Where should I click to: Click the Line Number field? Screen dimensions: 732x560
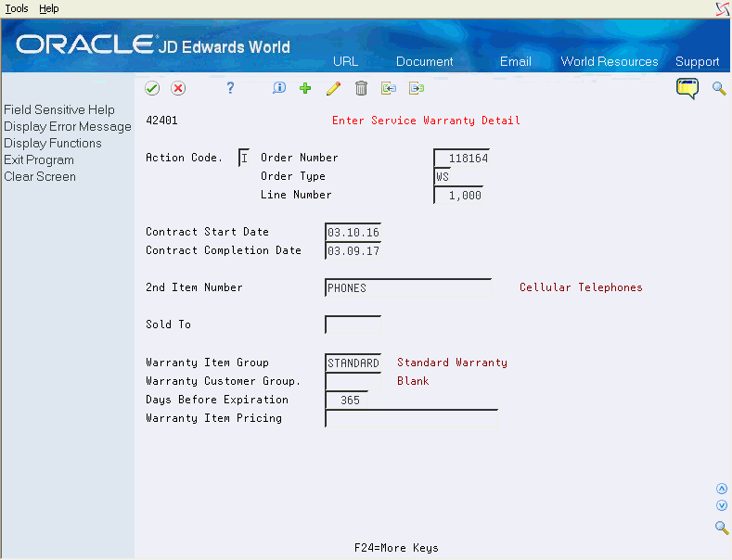coord(458,195)
